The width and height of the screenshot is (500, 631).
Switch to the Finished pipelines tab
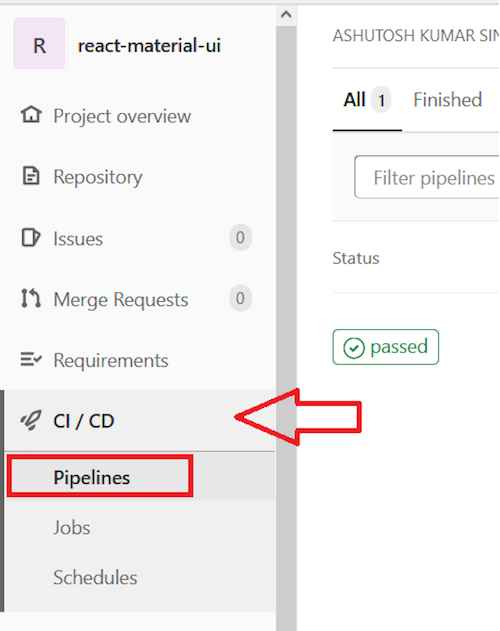coord(448,99)
